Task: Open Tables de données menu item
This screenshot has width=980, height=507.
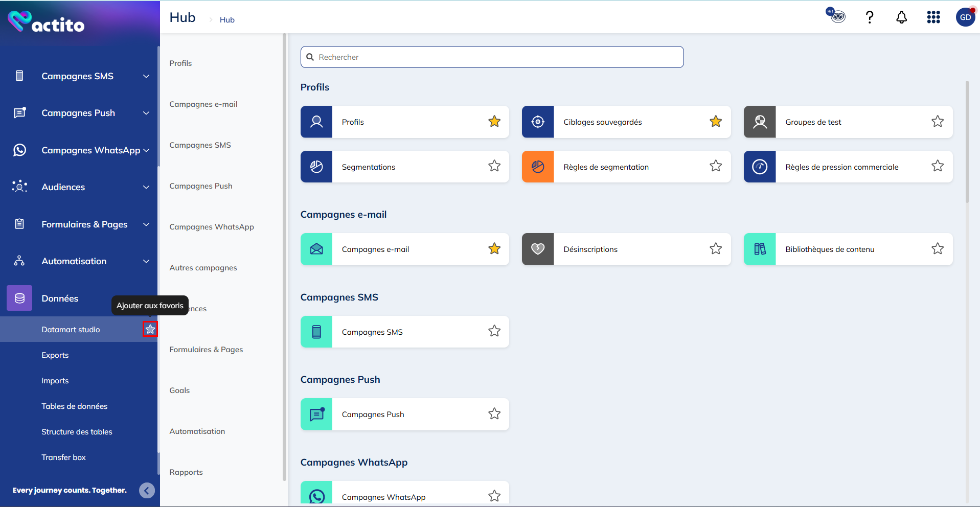Action: coord(75,406)
